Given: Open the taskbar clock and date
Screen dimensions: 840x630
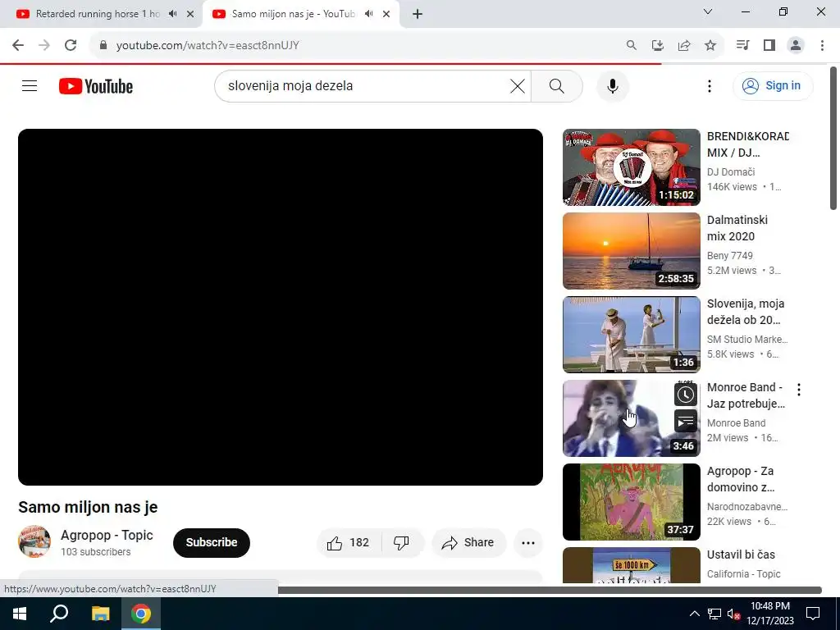Looking at the screenshot, I should coord(769,614).
